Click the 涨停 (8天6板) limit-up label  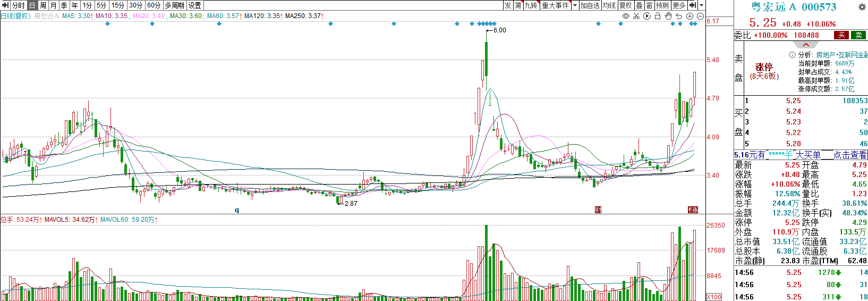(764, 71)
